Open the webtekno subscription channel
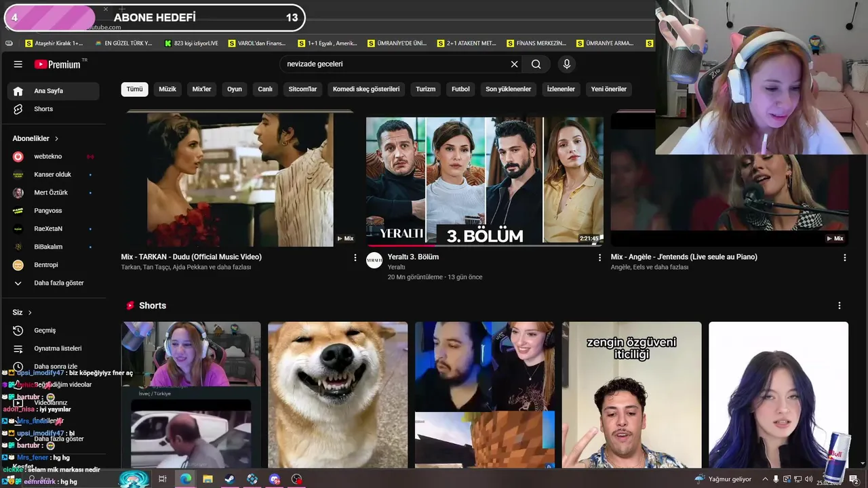This screenshot has width=868, height=488. click(x=54, y=157)
